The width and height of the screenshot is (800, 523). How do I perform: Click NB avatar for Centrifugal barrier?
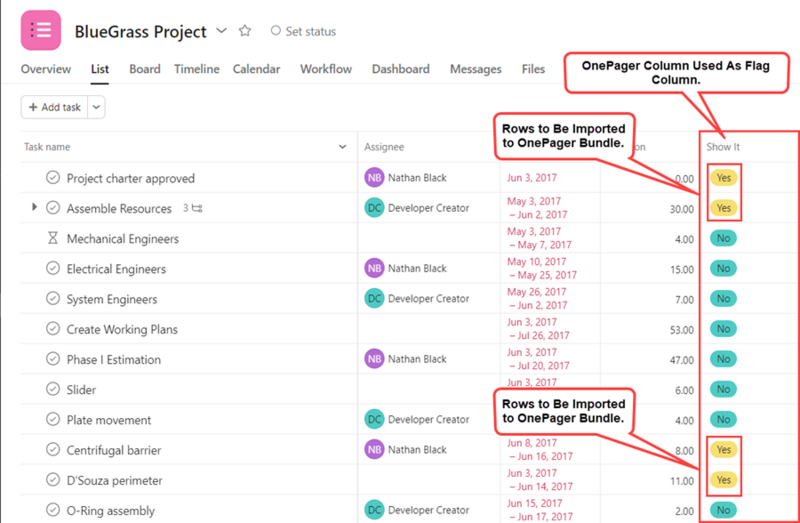(374, 450)
